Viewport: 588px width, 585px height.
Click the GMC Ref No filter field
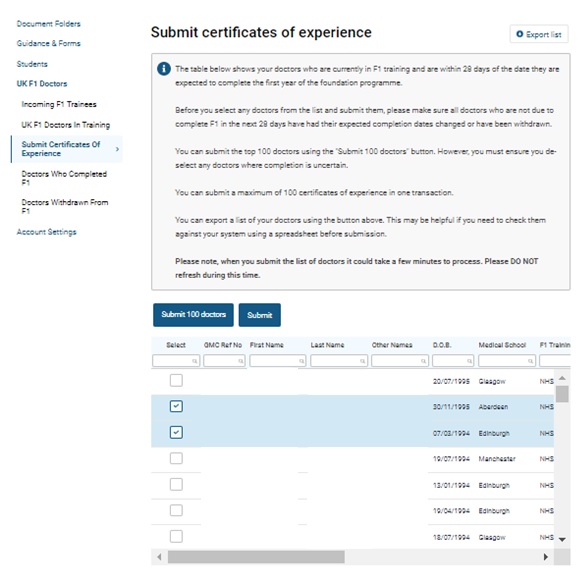[x=224, y=361]
